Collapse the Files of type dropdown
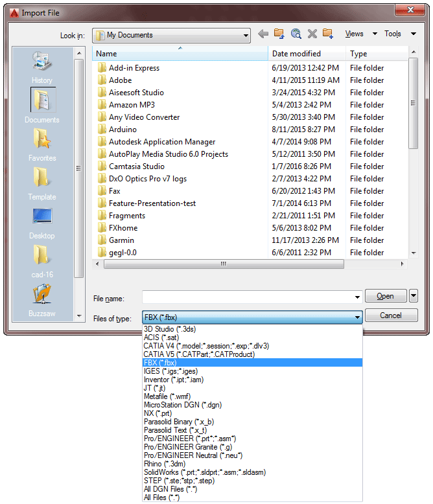433x504 pixels. click(357, 317)
